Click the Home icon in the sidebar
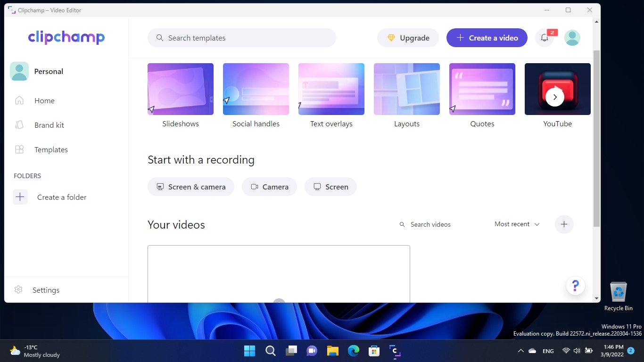The image size is (644, 362). tap(19, 100)
